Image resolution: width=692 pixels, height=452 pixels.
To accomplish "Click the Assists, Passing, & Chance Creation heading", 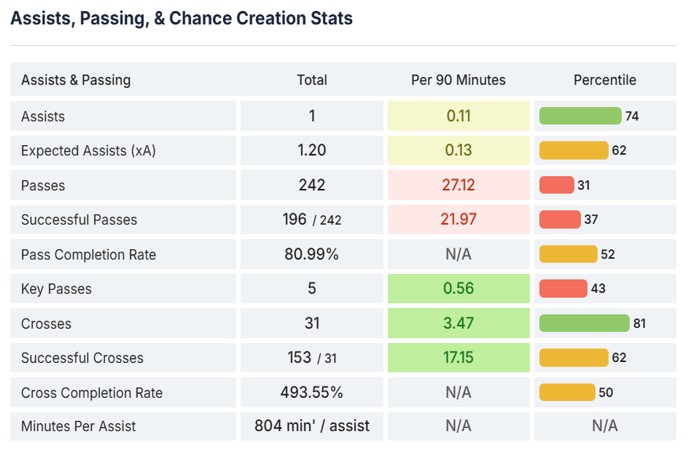I will [x=181, y=18].
